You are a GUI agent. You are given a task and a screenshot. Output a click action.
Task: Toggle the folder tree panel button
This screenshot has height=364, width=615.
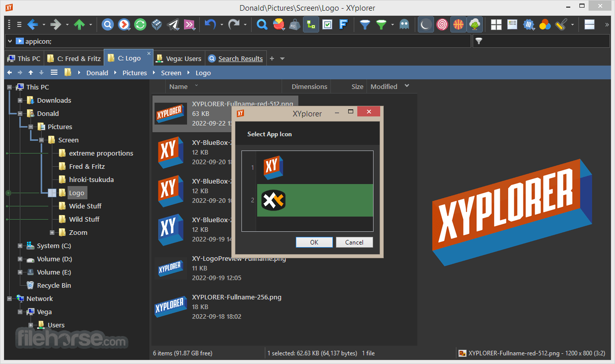[x=311, y=24]
